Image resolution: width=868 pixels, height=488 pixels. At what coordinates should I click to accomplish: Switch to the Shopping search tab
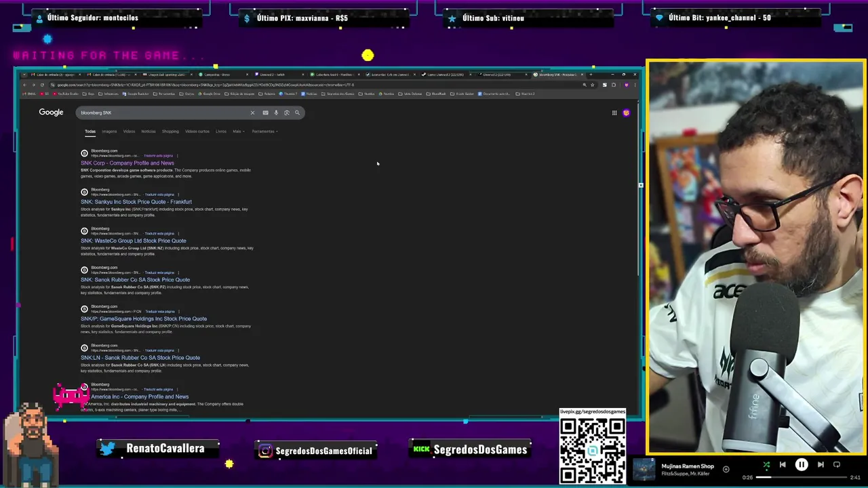[170, 131]
